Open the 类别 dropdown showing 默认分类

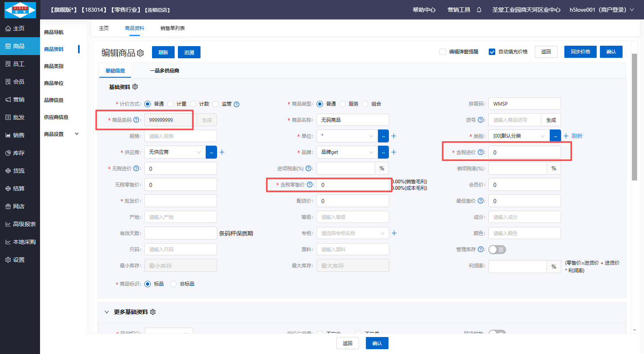pos(519,136)
